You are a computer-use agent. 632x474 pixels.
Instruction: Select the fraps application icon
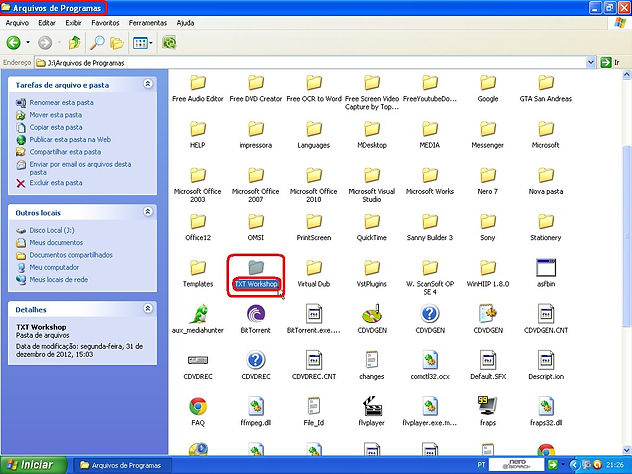pos(488,412)
